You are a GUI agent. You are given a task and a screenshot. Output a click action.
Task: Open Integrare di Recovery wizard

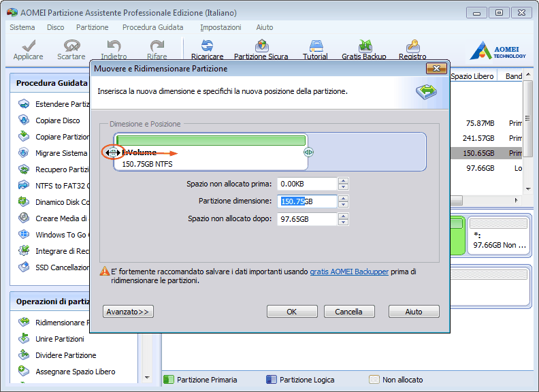(x=24, y=250)
